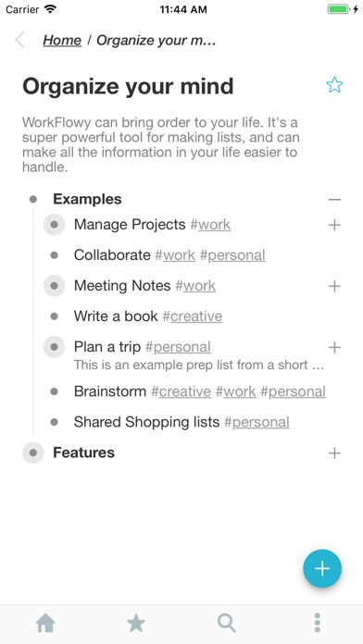Expand the Features section

coord(334,453)
